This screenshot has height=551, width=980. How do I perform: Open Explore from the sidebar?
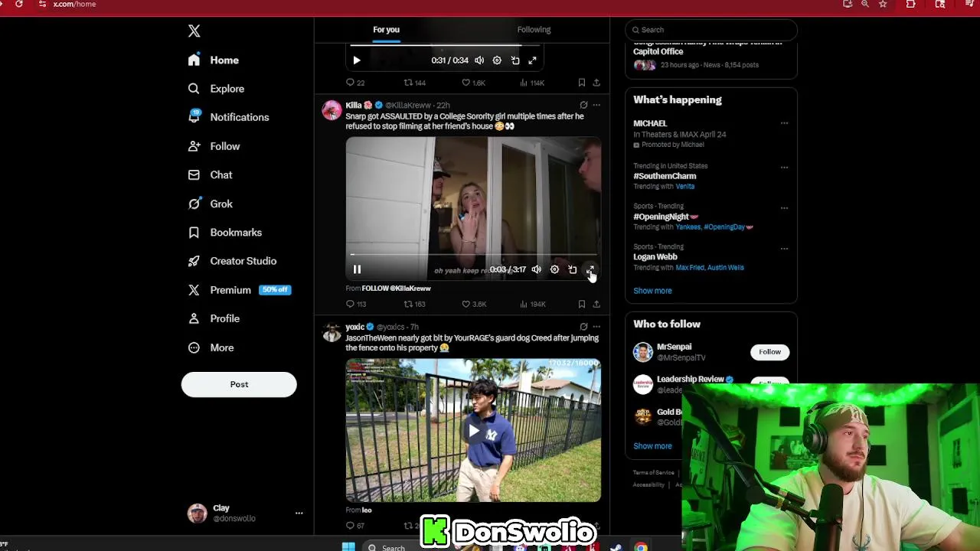coord(216,89)
